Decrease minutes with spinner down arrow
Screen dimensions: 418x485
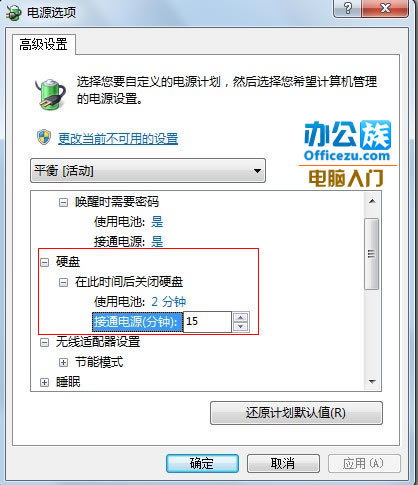(241, 327)
